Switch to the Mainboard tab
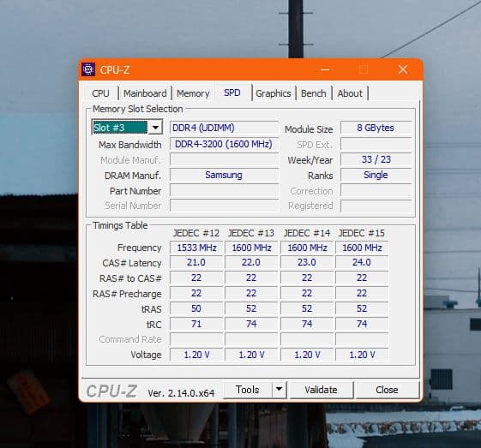This screenshot has height=448, width=481. click(x=145, y=93)
